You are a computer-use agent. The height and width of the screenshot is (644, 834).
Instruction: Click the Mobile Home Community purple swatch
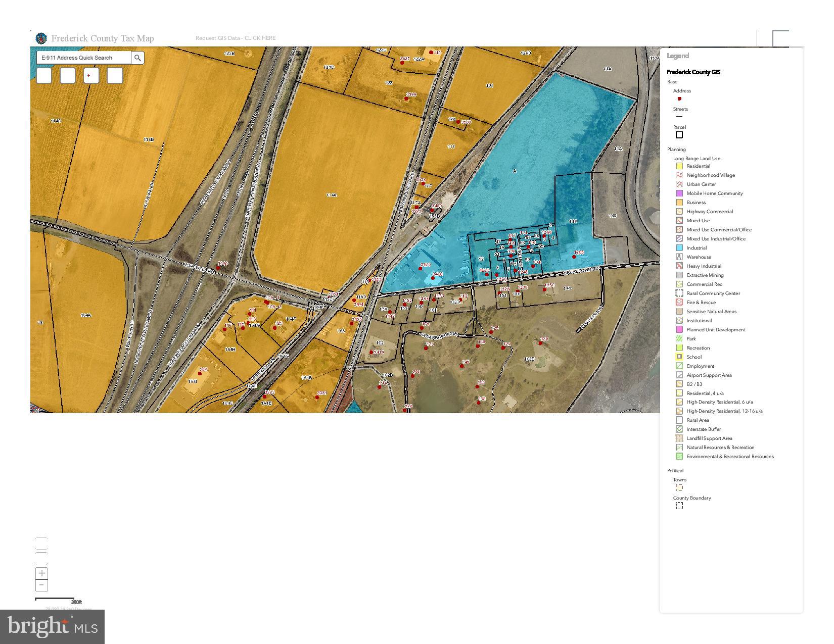[679, 193]
